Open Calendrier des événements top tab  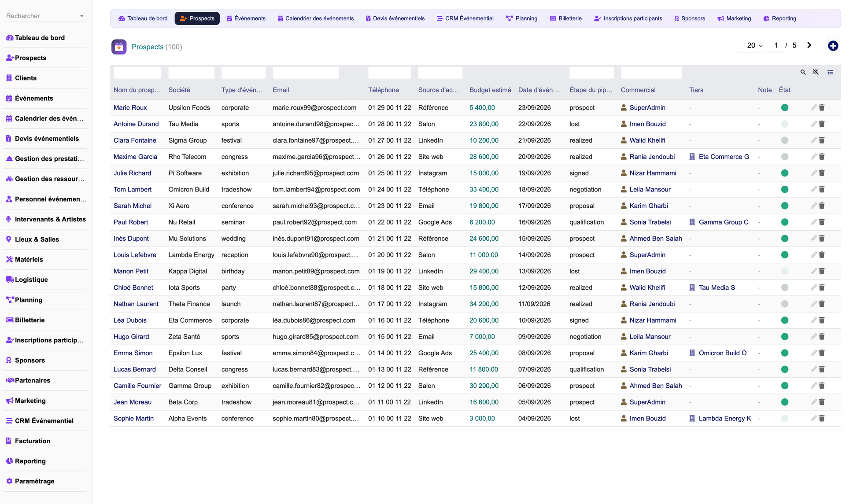point(316,18)
